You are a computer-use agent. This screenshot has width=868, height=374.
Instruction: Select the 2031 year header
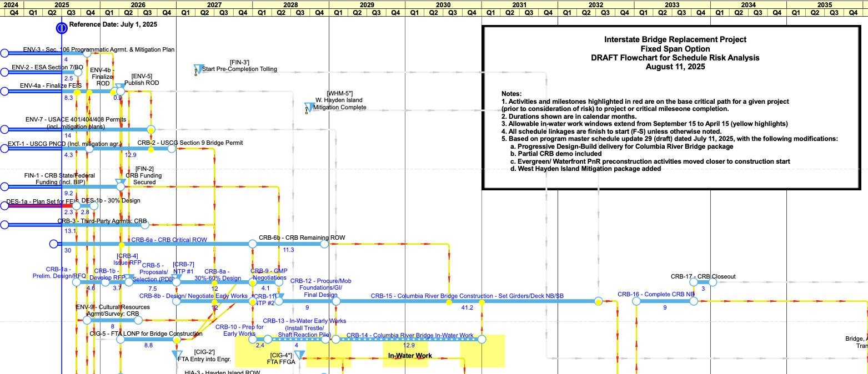click(x=519, y=4)
